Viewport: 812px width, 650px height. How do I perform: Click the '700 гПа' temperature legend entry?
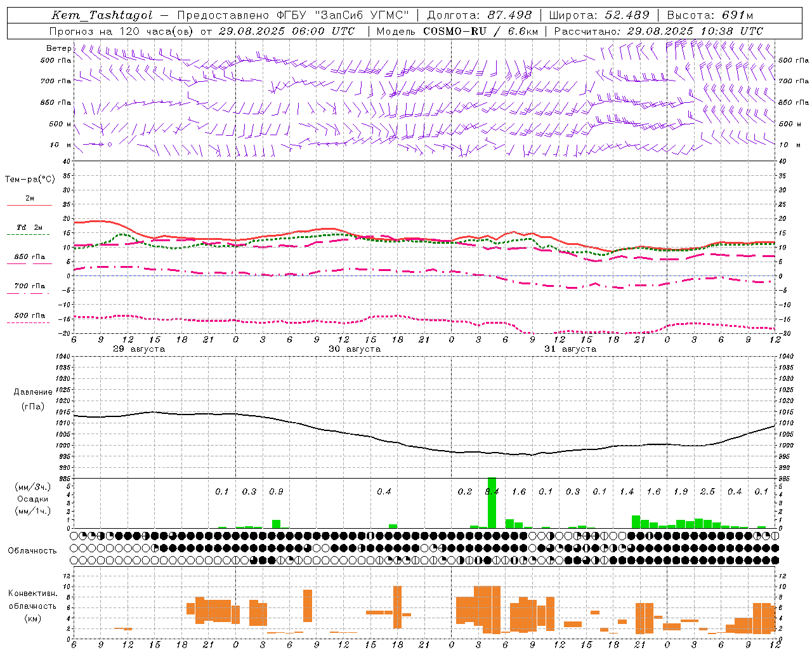30,286
